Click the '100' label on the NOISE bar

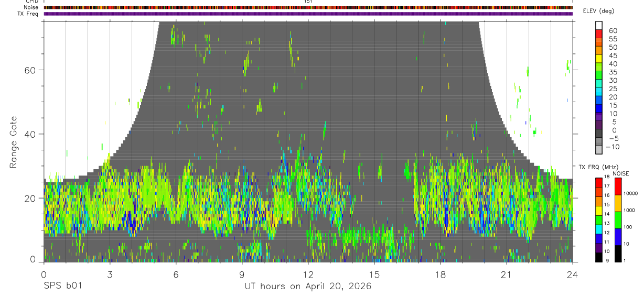(629, 227)
